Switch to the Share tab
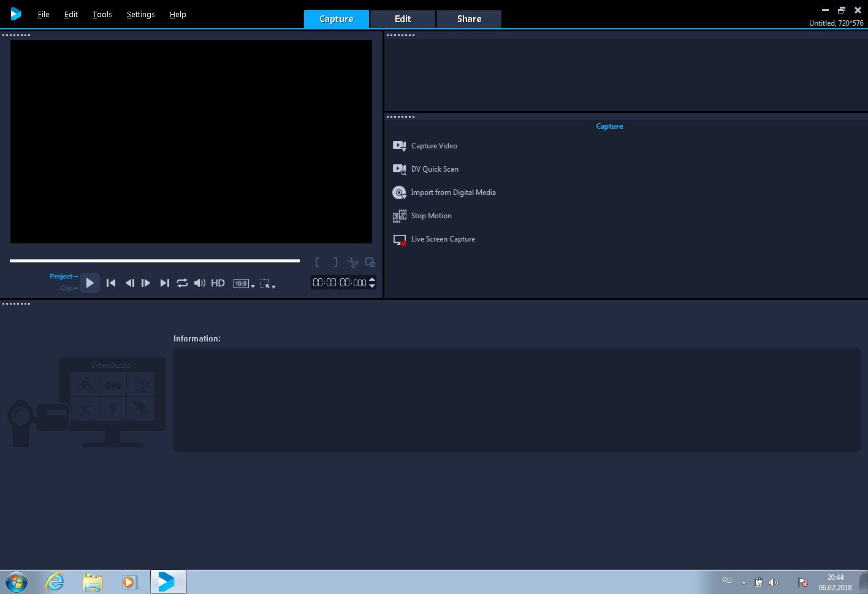 tap(469, 19)
